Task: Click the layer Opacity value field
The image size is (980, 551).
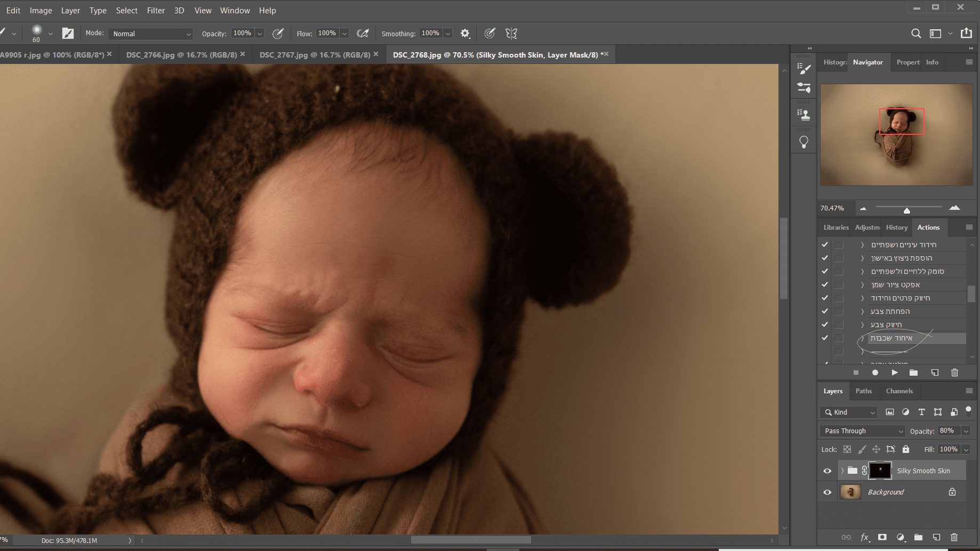Action: (x=947, y=431)
